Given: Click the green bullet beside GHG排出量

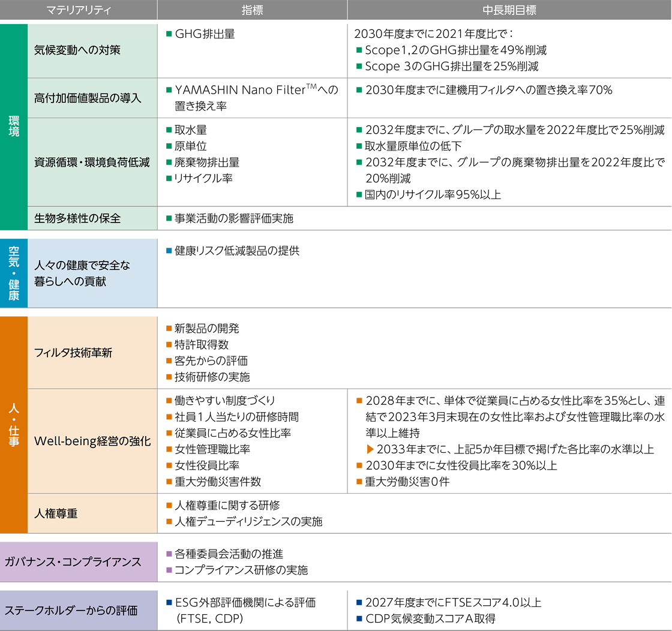Looking at the screenshot, I should [169, 34].
